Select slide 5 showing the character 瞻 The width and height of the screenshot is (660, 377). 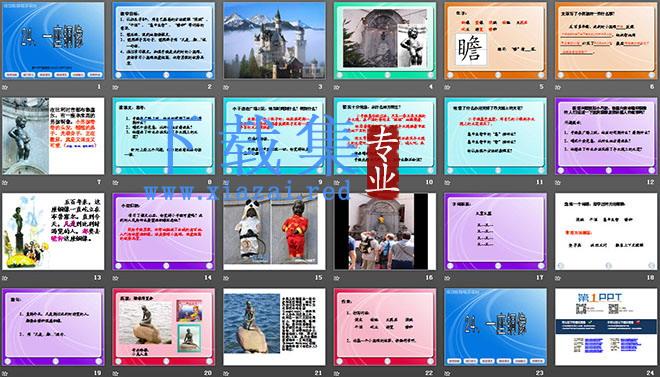tap(495, 40)
